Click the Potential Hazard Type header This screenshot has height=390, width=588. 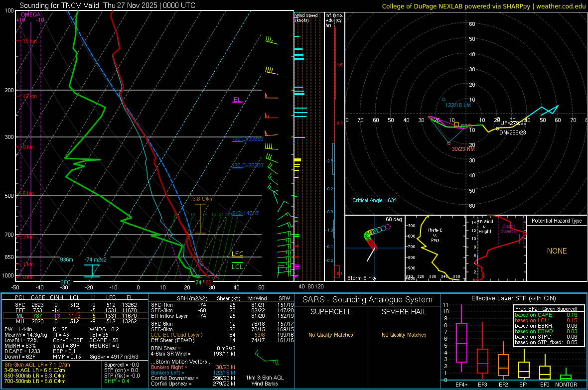pyautogui.click(x=557, y=221)
